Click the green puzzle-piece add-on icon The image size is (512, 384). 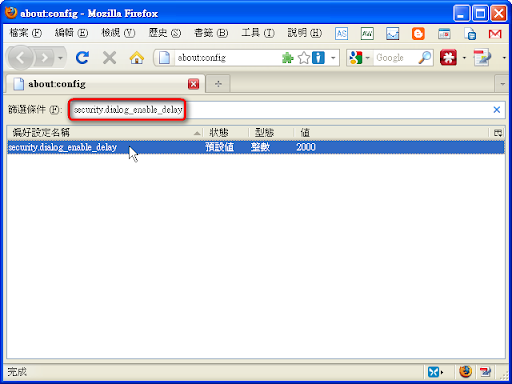[287, 58]
